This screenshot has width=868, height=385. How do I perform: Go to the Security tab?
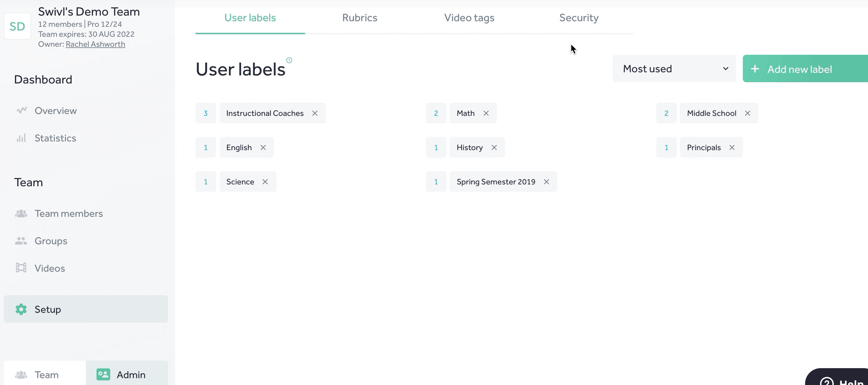coord(578,18)
